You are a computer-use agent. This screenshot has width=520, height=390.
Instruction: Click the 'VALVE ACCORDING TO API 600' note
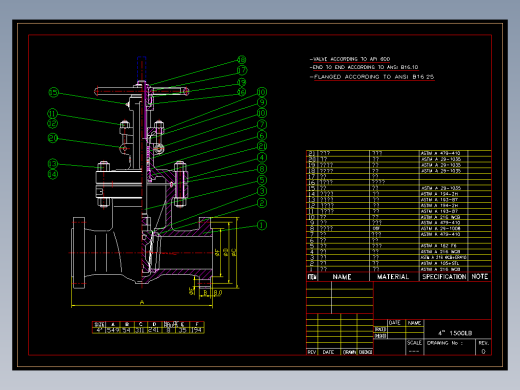pos(351,59)
